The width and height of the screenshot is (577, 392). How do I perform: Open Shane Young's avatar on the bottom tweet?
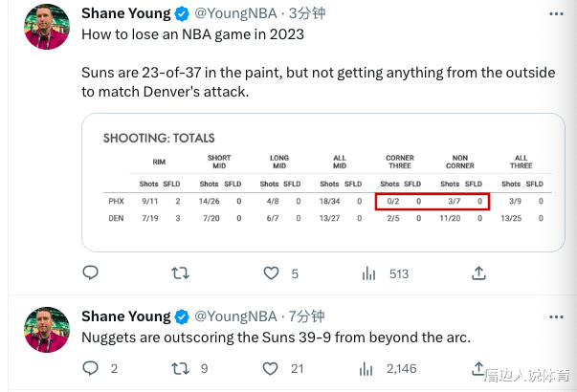click(45, 330)
